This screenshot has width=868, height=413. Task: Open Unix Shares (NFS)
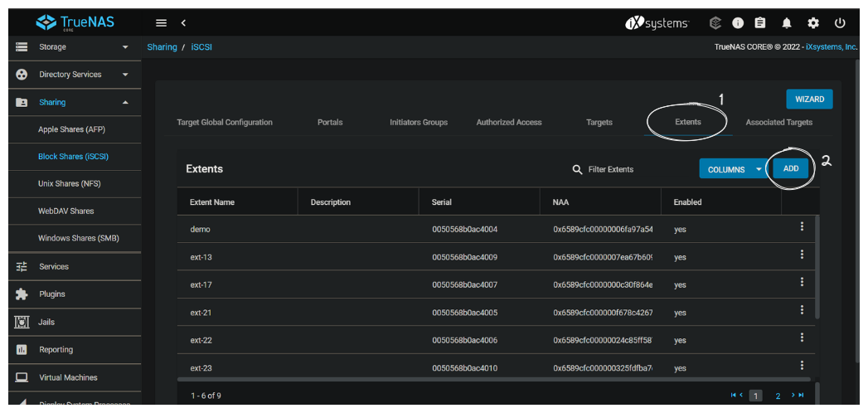point(69,184)
